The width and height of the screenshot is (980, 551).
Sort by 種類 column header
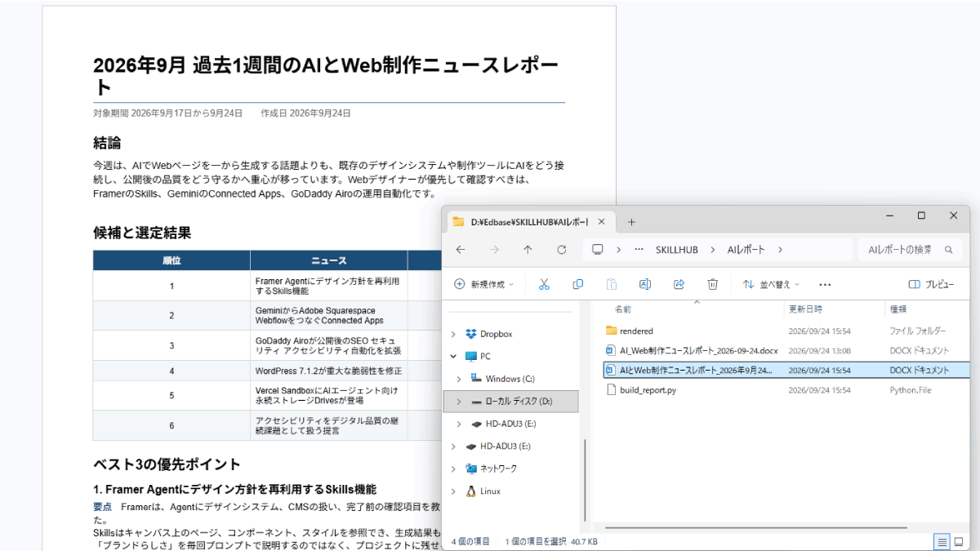tap(898, 309)
